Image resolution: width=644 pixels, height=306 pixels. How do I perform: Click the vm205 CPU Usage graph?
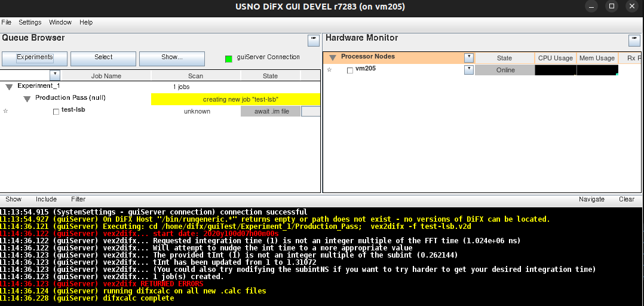point(555,70)
